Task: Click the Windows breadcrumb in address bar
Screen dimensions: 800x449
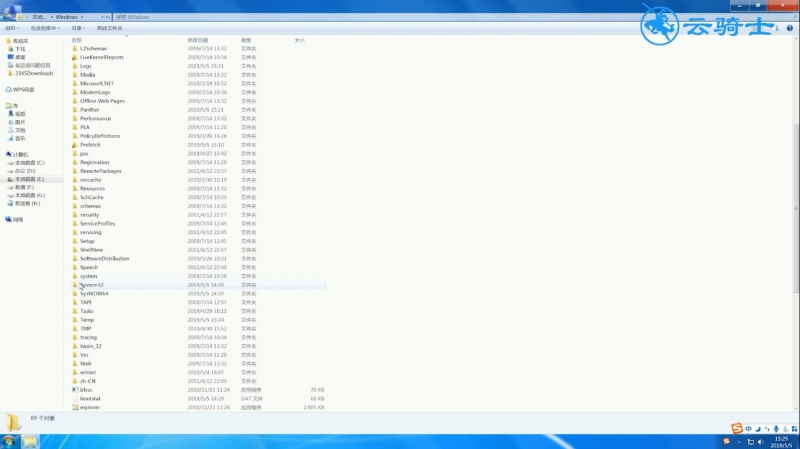Action: click(x=66, y=17)
